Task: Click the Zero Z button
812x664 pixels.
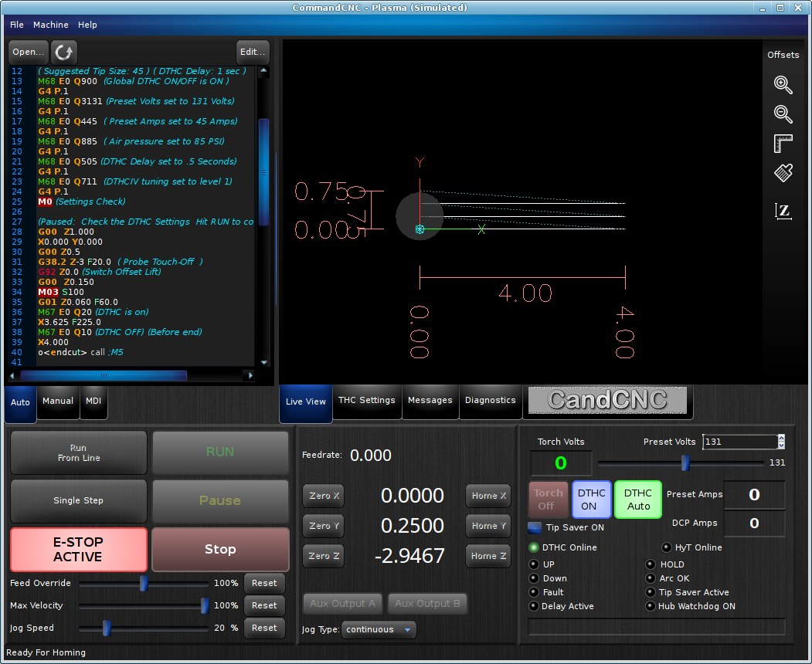Action: [324, 556]
